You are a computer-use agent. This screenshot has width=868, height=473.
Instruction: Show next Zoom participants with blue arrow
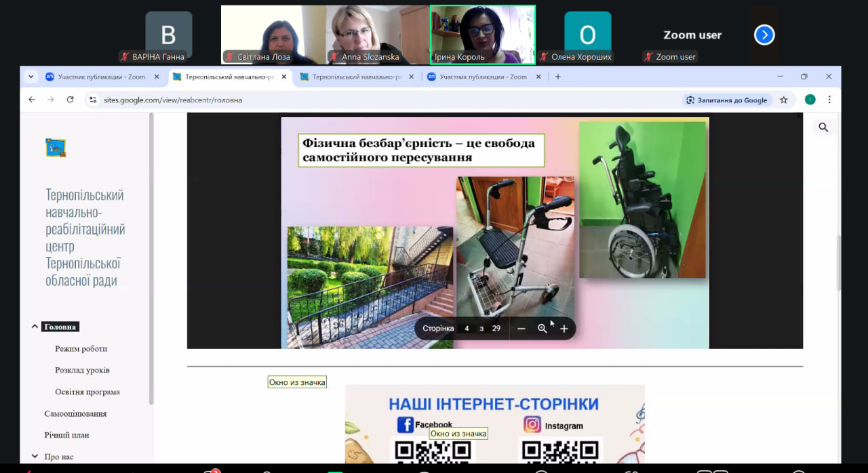764,35
